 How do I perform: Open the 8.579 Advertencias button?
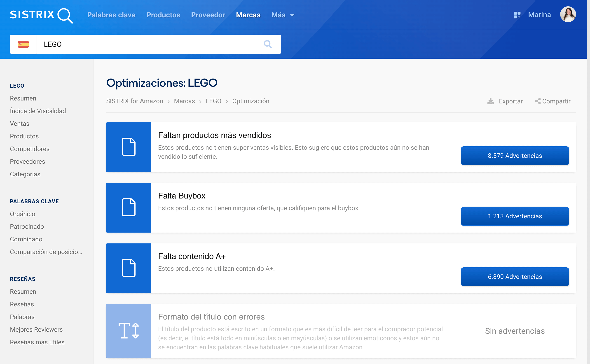515,156
